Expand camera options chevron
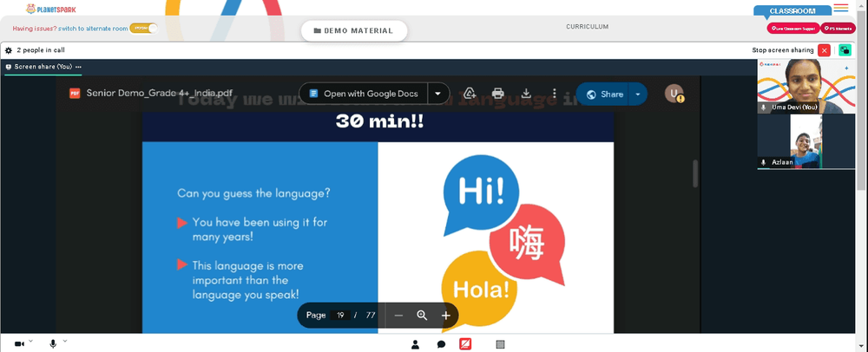The height and width of the screenshot is (352, 868). tap(31, 341)
